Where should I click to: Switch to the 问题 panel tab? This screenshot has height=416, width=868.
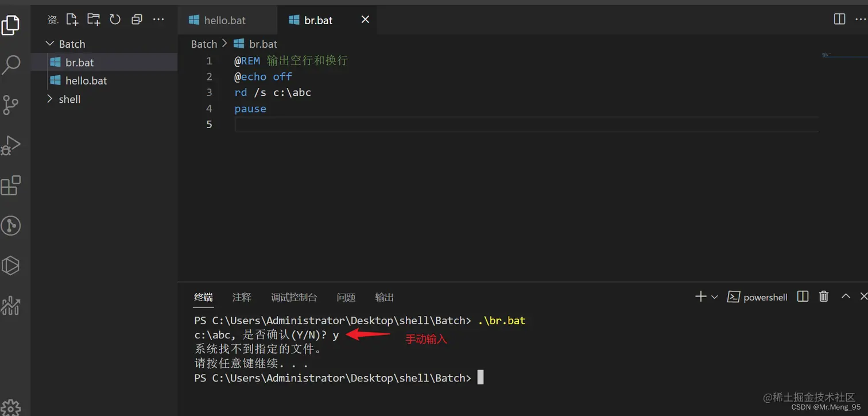[x=346, y=297]
